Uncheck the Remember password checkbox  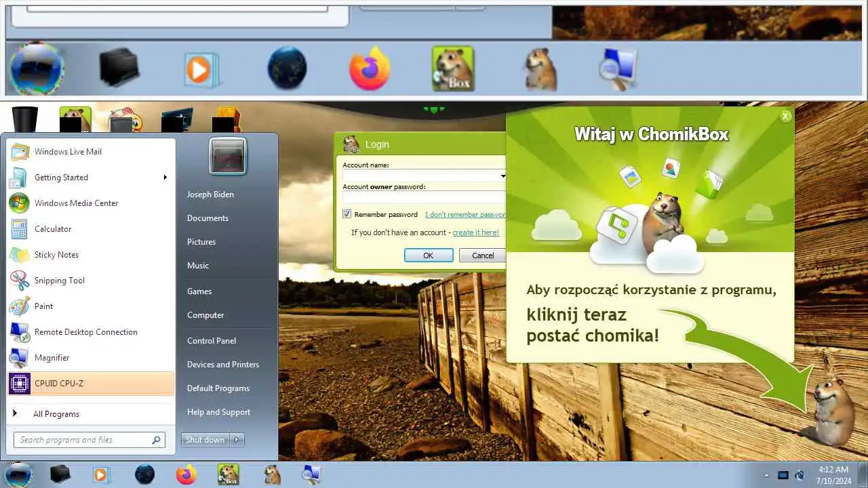tap(347, 214)
